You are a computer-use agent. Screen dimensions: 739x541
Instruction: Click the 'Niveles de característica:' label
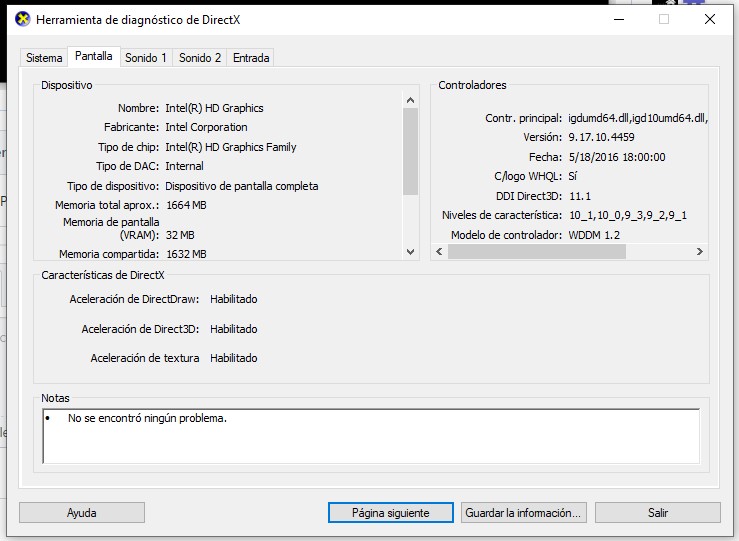(502, 215)
